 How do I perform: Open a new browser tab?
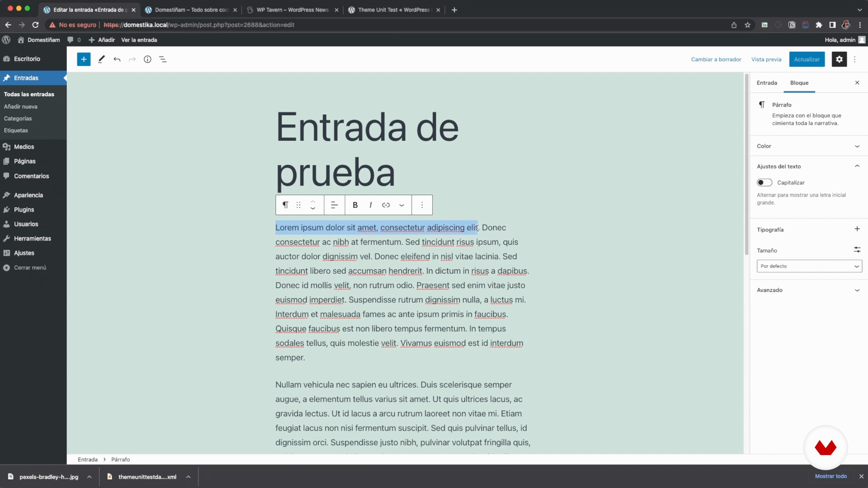coord(454,9)
